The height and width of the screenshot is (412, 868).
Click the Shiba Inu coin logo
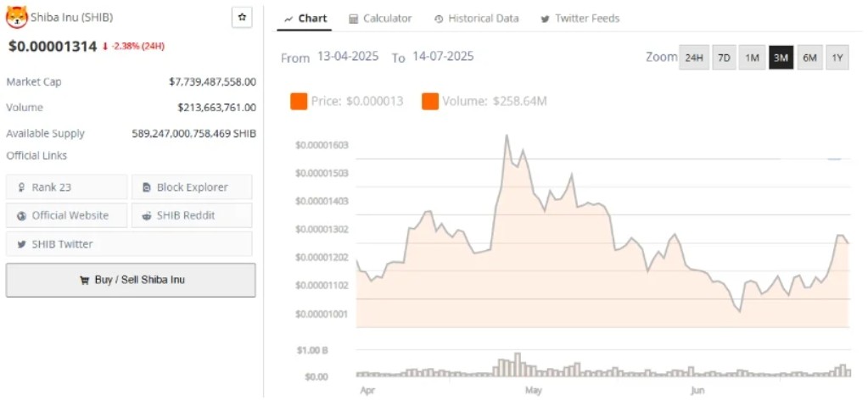pyautogui.click(x=17, y=17)
